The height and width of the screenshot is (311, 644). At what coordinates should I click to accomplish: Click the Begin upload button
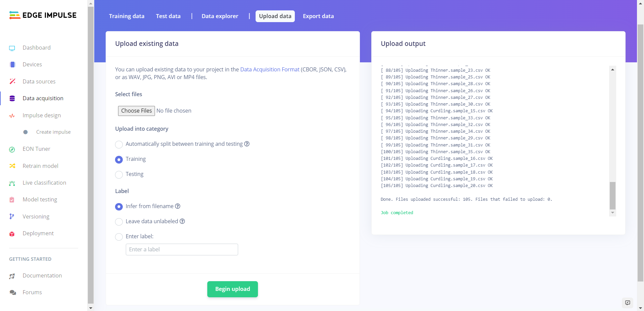coord(232,289)
